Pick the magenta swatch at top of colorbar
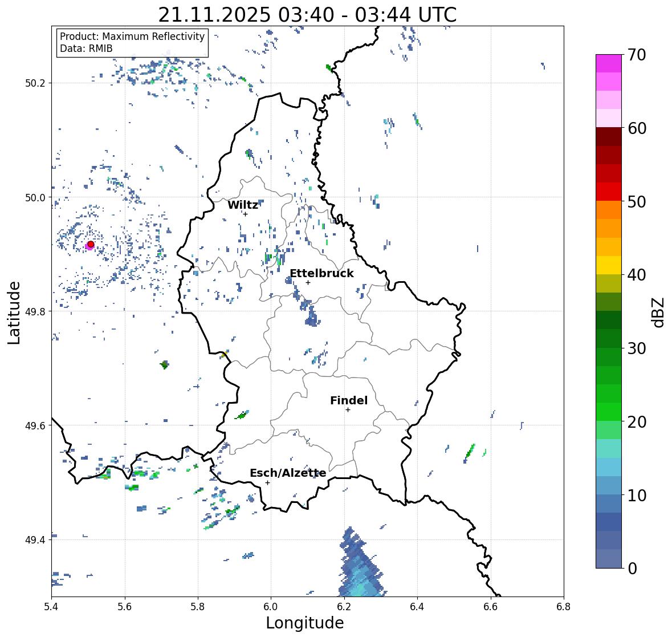Screen dimensions: 672x637 point(609,63)
